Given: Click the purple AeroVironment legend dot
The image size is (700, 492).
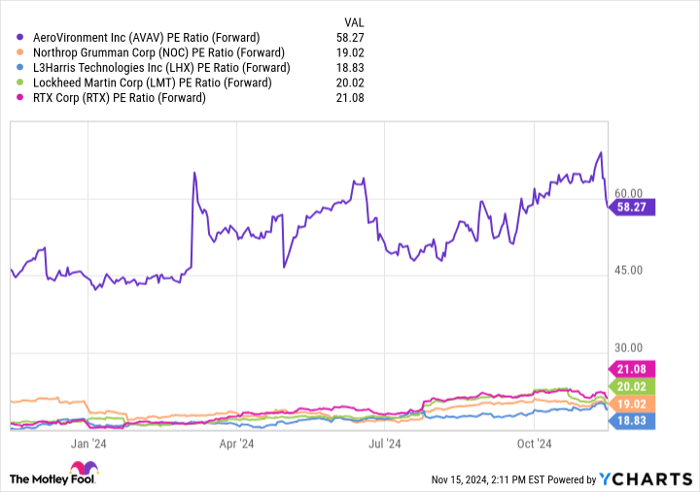Looking at the screenshot, I should (20, 38).
